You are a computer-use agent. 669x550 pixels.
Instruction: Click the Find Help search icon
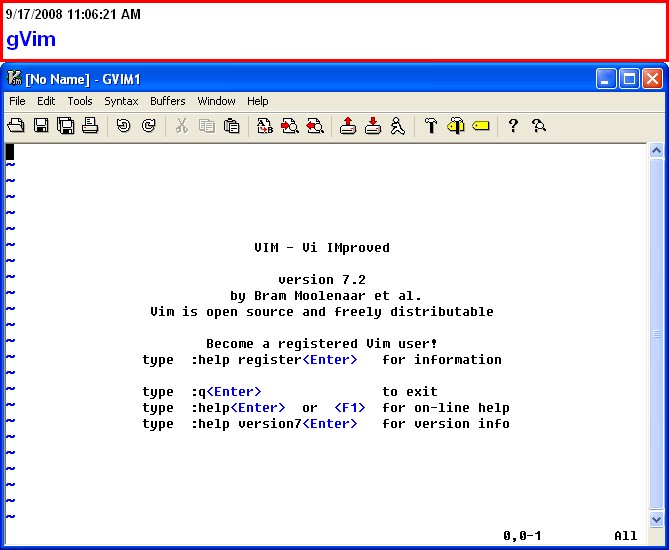coord(538,126)
